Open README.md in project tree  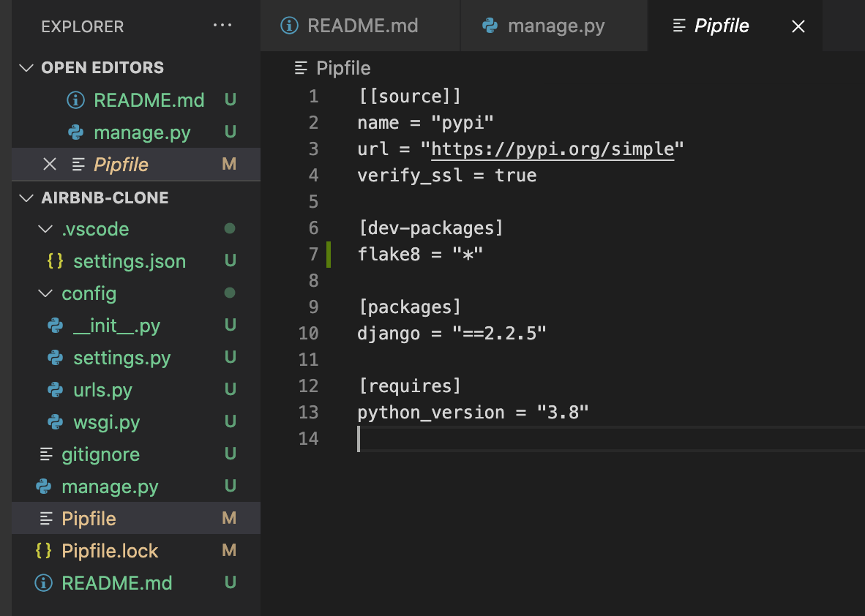coord(135,583)
